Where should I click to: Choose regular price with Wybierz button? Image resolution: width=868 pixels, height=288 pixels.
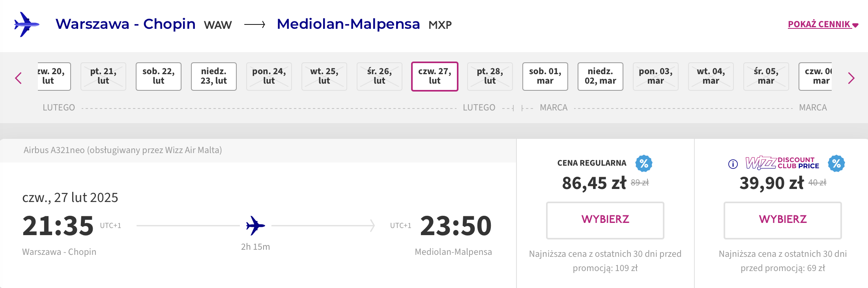pyautogui.click(x=605, y=220)
